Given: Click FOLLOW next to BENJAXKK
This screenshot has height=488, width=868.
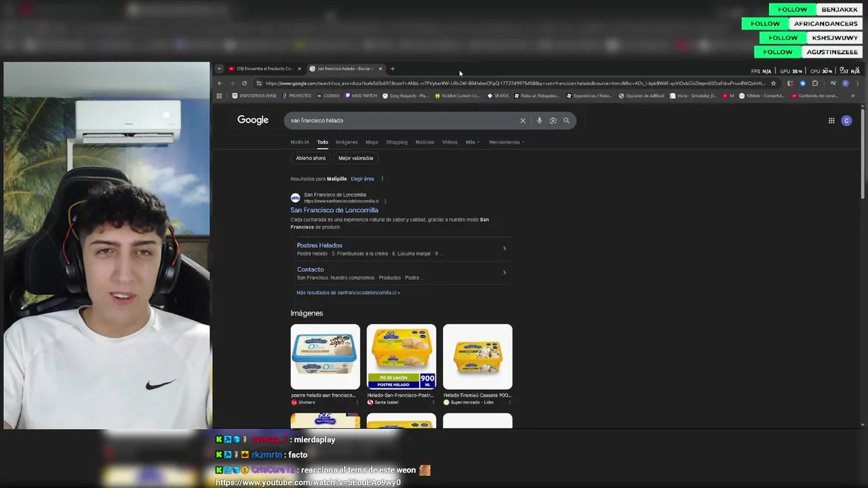Looking at the screenshot, I should tap(792, 9).
